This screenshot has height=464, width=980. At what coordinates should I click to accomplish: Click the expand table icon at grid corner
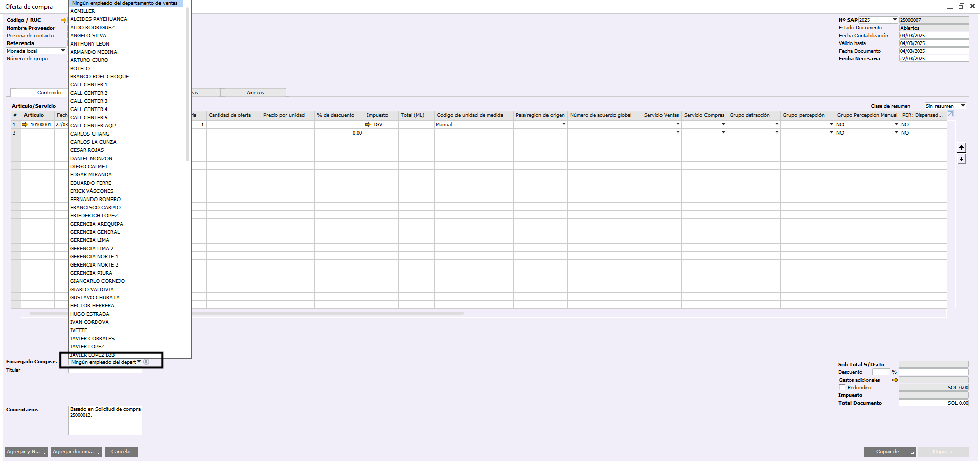pos(950,114)
